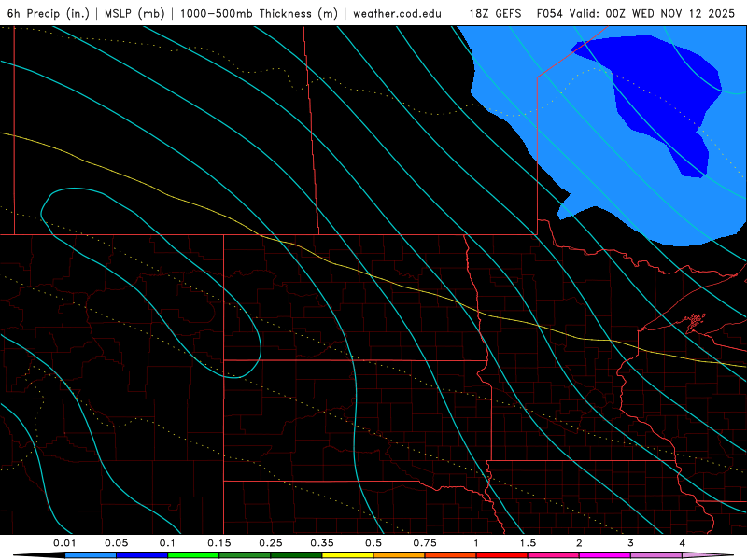Click the 0.5 legend value
Screen dimensions: 747x560
pyautogui.click(x=373, y=543)
